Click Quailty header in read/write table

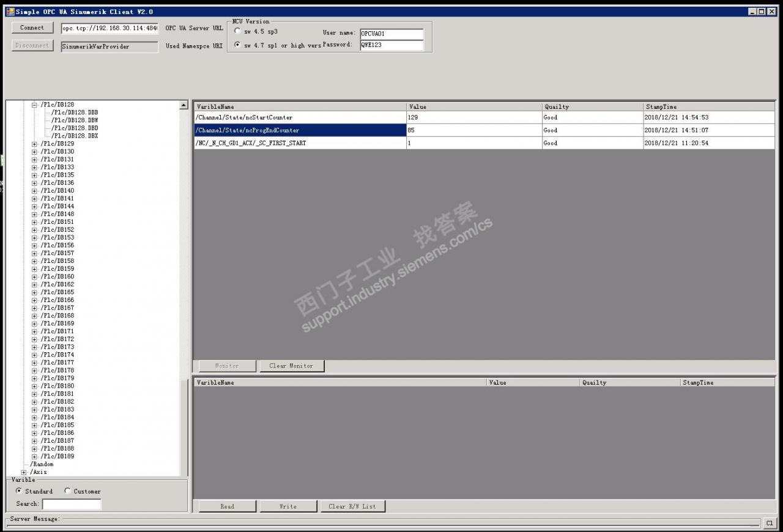630,382
